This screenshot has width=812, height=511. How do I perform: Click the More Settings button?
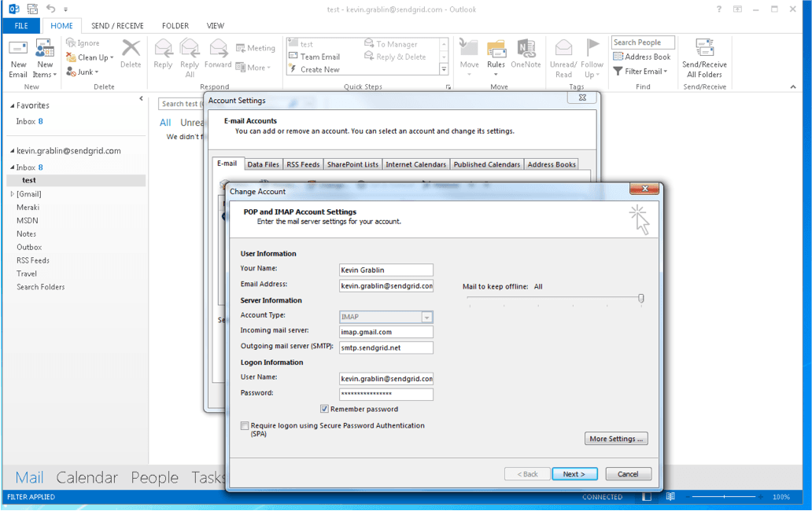[616, 438]
